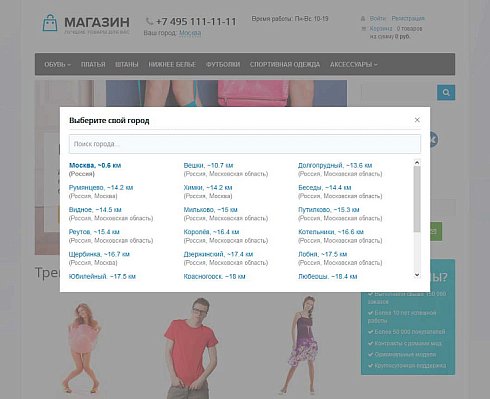Open the Футболки menu item
The width and height of the screenshot is (490, 399).
click(223, 65)
